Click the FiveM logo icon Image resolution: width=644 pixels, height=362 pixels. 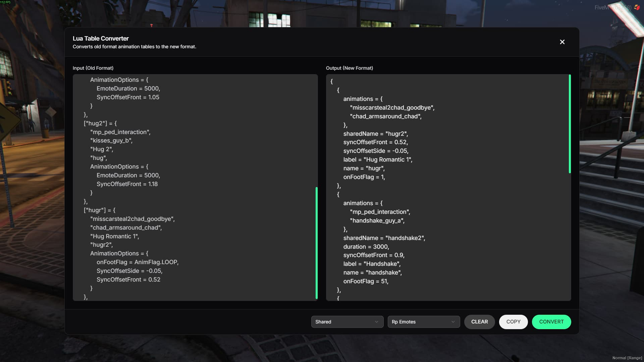click(x=637, y=7)
